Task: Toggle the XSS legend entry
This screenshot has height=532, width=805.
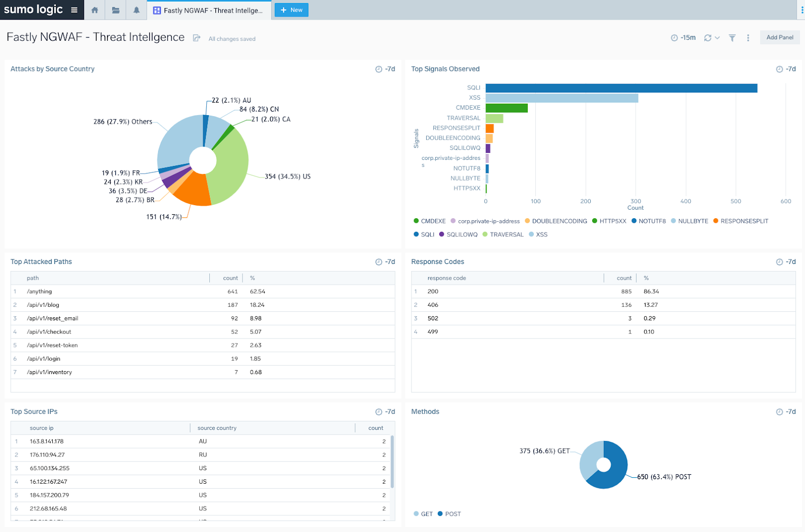Action: tap(541, 234)
